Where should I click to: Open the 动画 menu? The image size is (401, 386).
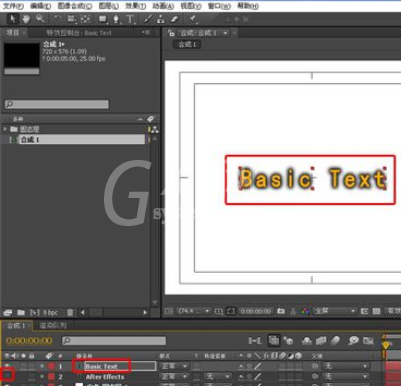point(163,6)
